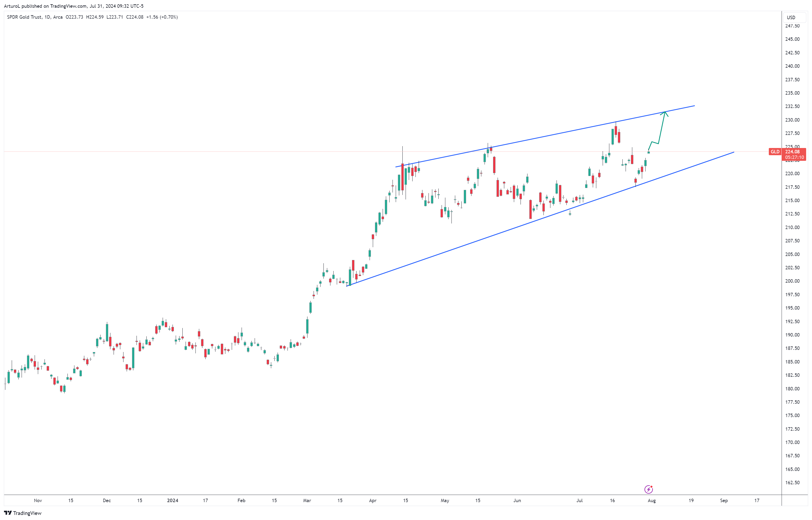
Task: Click the close value C224.08
Action: pyautogui.click(x=135, y=17)
